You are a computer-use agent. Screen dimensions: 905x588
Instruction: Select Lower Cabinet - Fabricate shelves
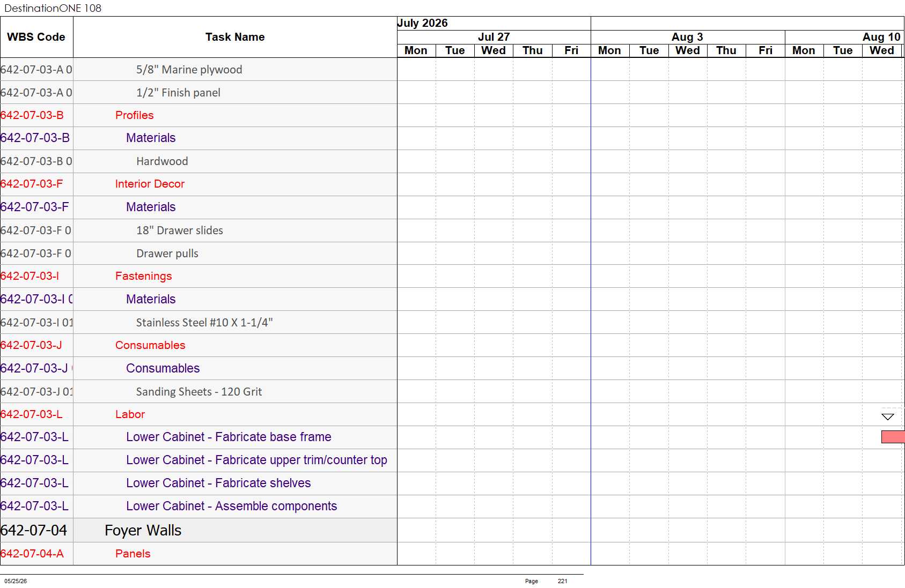point(218,483)
